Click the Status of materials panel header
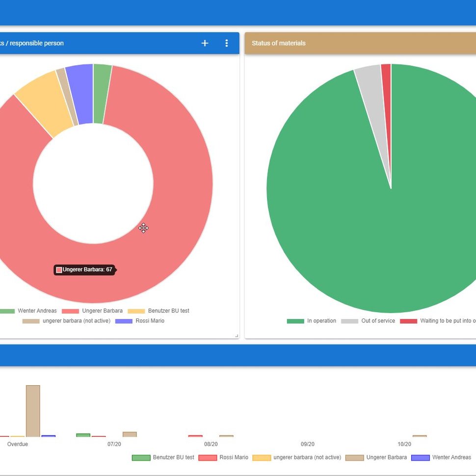This screenshot has height=476, width=476. point(360,43)
